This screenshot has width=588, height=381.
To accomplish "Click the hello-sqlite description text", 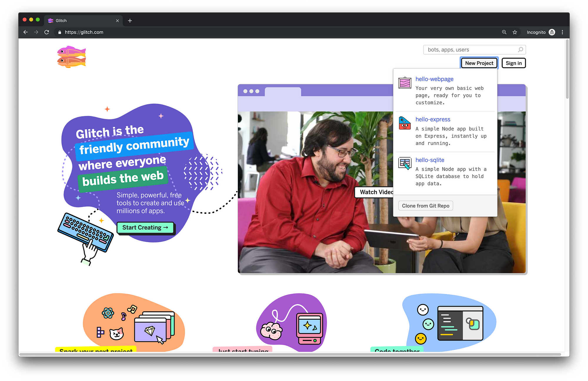I will (x=451, y=176).
